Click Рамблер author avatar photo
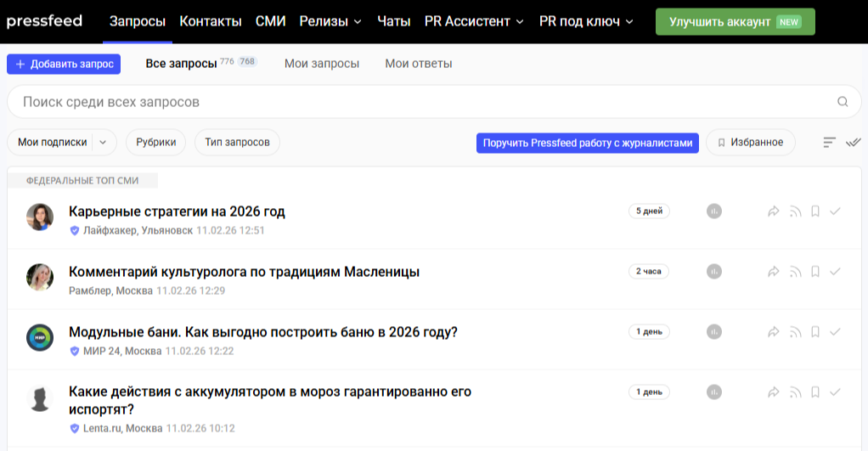The image size is (868, 451). point(40,277)
